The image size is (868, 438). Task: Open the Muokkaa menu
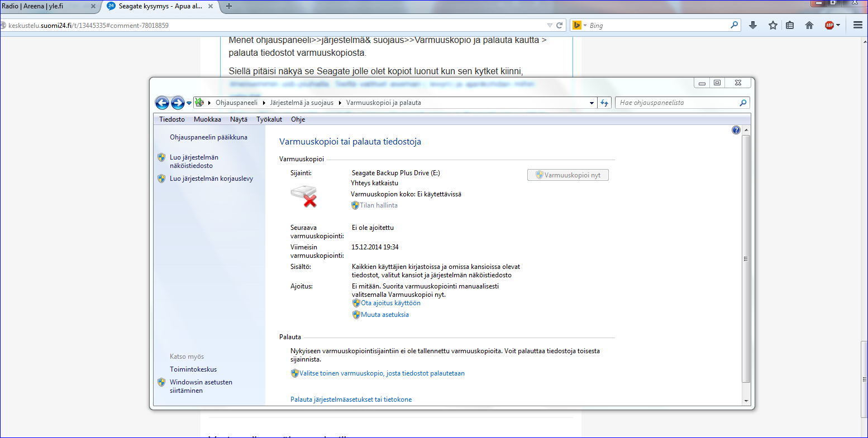[x=207, y=119]
